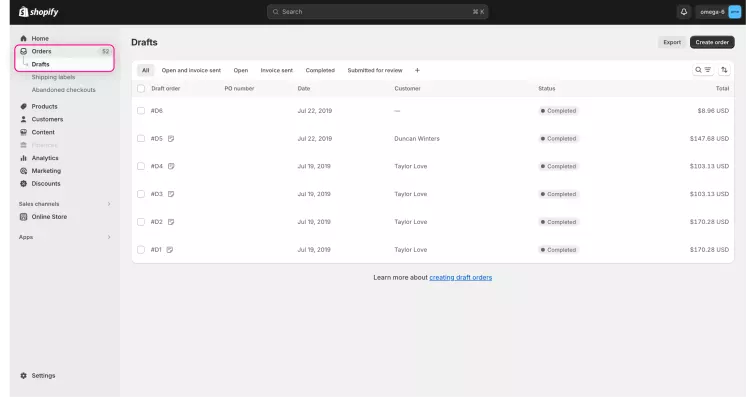Click the note icon on draft #D2

pos(171,222)
